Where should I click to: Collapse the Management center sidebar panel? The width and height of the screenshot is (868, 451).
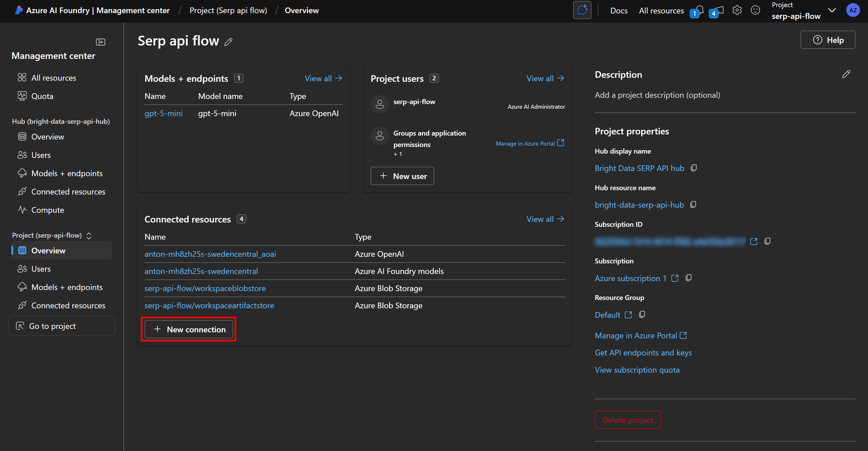click(100, 42)
